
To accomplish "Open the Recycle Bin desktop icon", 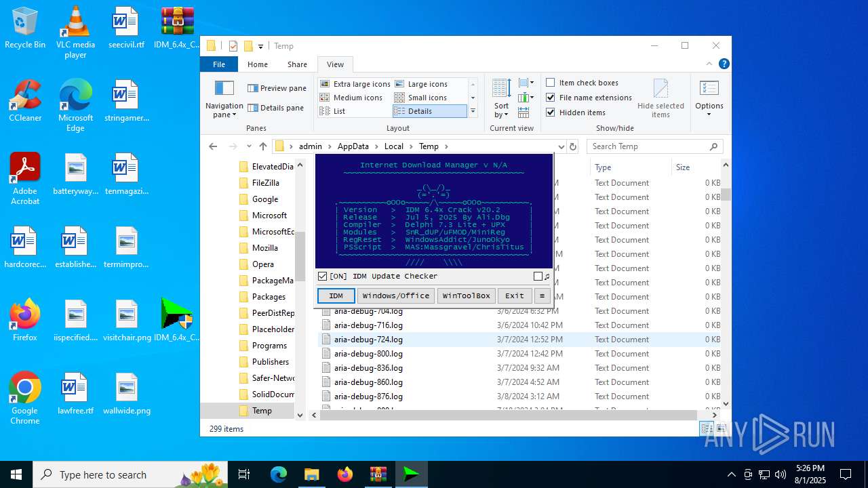I will point(25,28).
